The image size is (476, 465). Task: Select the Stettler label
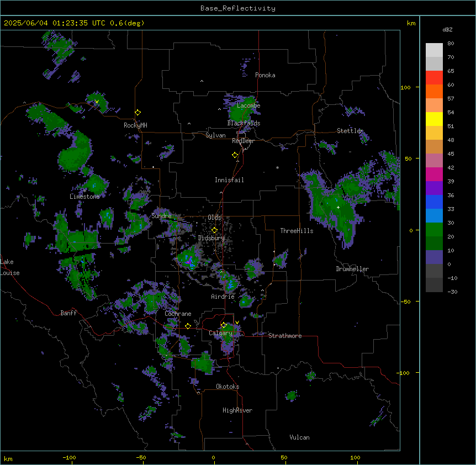pyautogui.click(x=350, y=131)
